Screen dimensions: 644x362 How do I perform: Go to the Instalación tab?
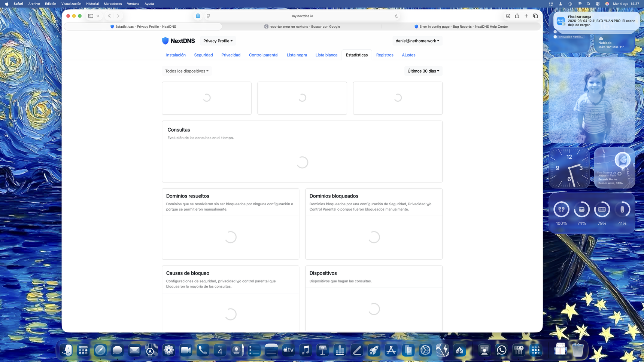click(176, 55)
